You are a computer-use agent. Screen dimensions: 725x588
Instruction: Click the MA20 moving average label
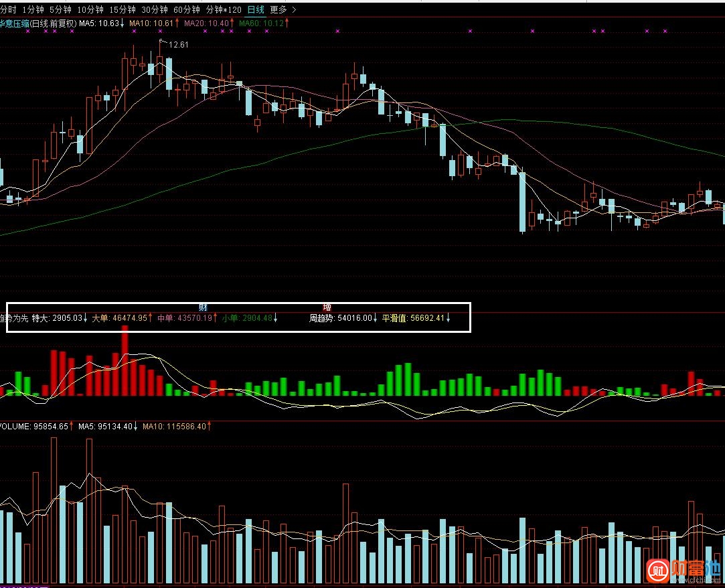[x=209, y=23]
